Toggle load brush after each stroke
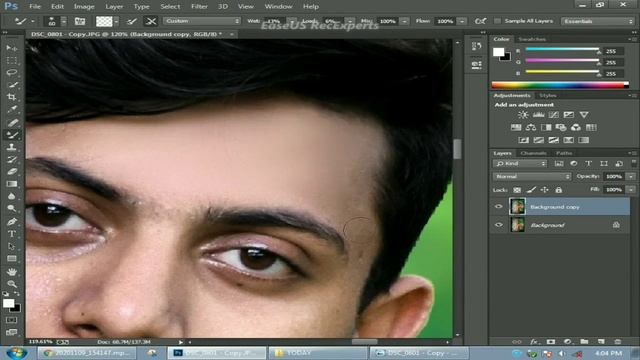 coord(131,21)
